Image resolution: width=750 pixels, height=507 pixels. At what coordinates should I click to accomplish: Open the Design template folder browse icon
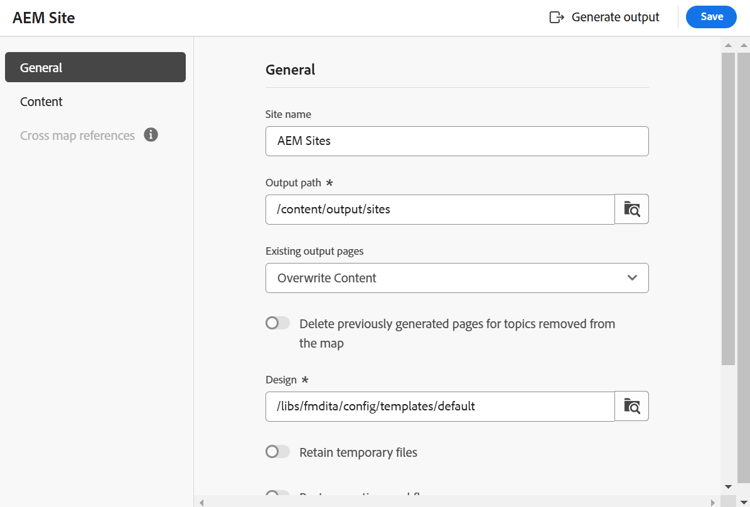click(x=632, y=406)
